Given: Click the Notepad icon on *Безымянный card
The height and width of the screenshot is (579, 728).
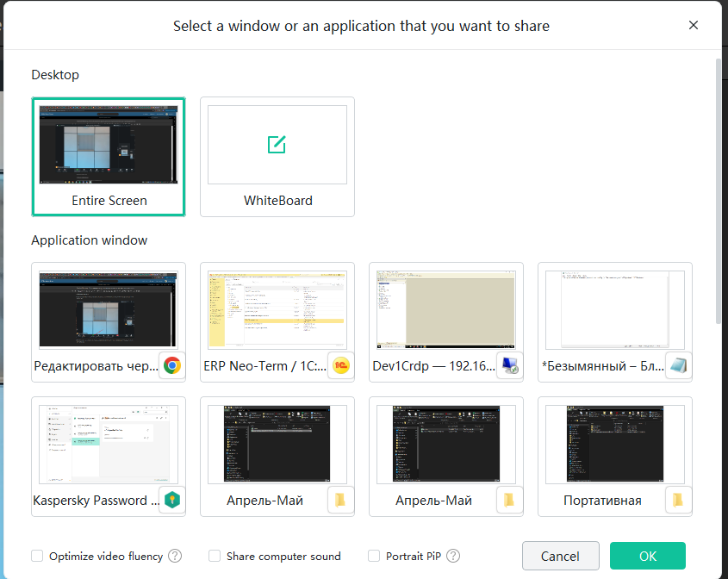Looking at the screenshot, I should click(678, 366).
